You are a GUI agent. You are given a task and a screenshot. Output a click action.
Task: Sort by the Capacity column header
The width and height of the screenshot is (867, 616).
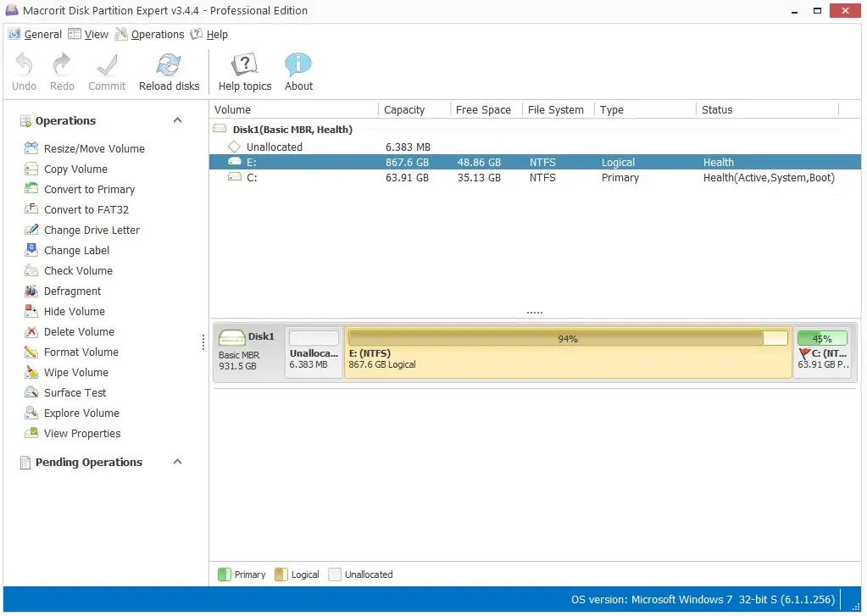(x=414, y=109)
